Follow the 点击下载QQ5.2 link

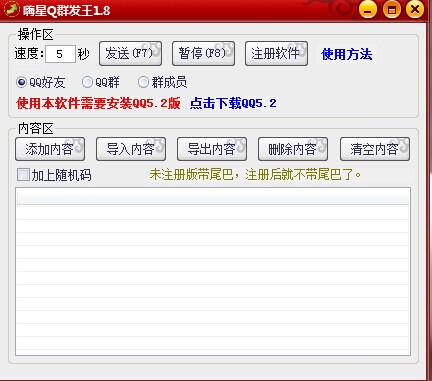tap(233, 103)
